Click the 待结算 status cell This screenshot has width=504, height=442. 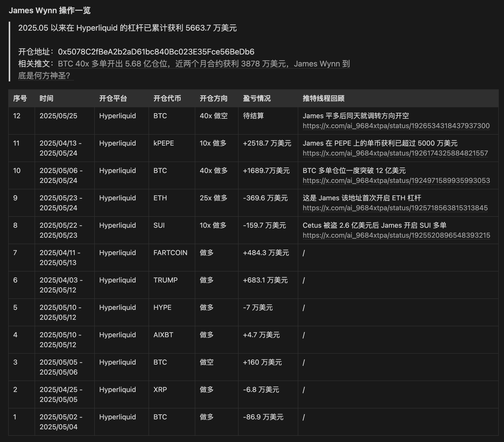(253, 116)
